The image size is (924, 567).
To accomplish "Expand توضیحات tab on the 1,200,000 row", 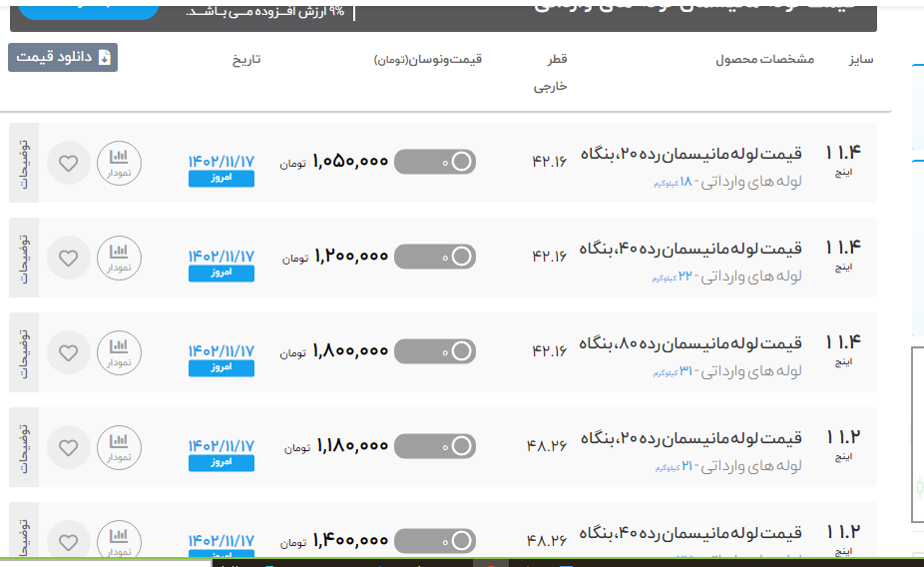I will point(24,258).
